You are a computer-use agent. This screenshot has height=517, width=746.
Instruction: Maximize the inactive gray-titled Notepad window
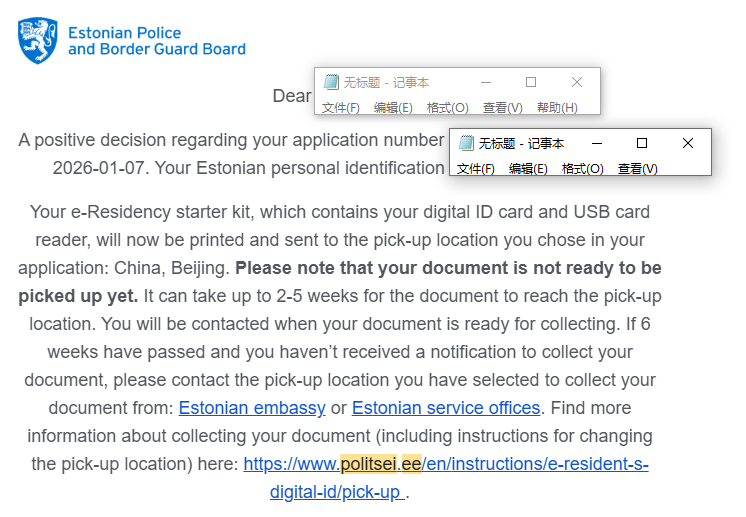[531, 83]
